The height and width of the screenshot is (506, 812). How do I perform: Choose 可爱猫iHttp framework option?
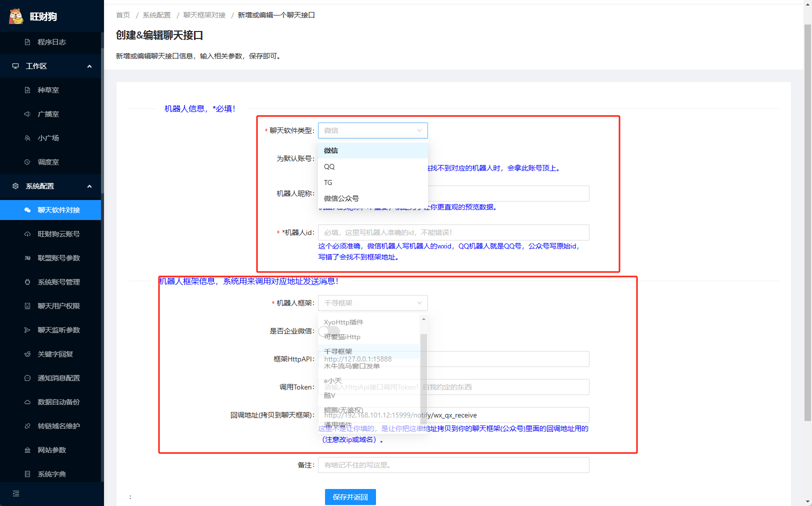point(369,337)
